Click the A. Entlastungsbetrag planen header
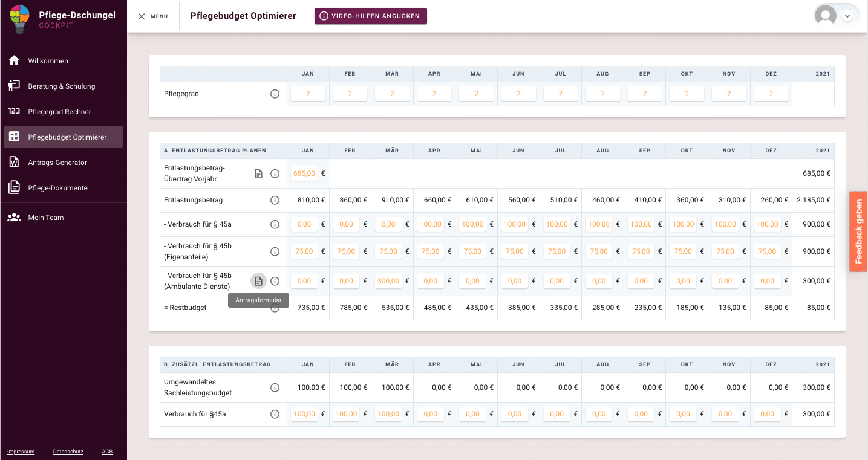This screenshot has width=868, height=460. [215, 151]
